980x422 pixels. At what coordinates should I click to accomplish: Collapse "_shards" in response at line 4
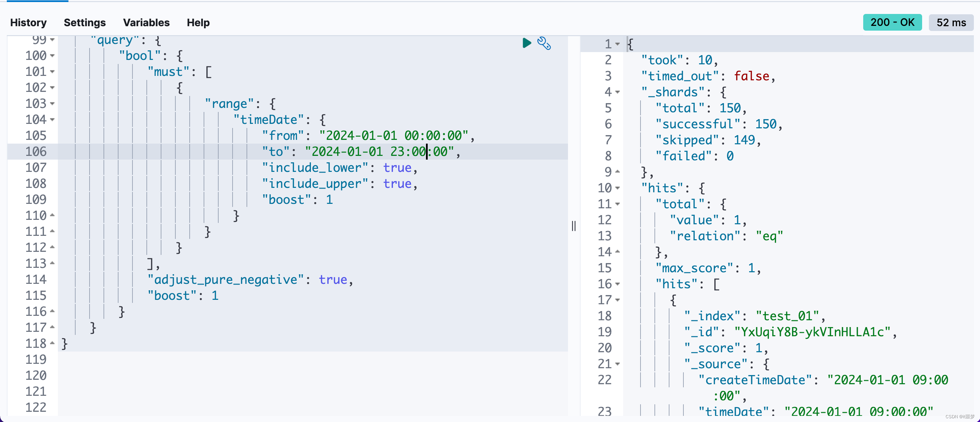pyautogui.click(x=617, y=92)
